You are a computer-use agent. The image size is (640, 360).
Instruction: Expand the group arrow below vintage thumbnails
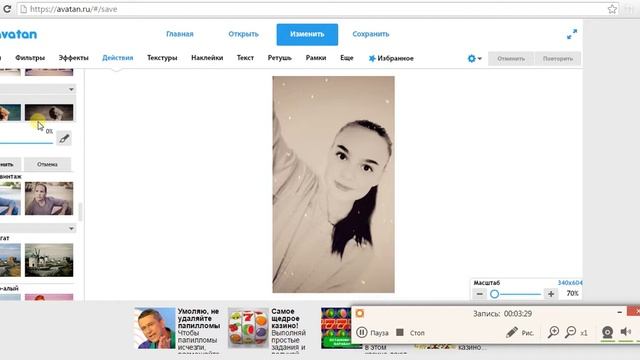pos(71,229)
